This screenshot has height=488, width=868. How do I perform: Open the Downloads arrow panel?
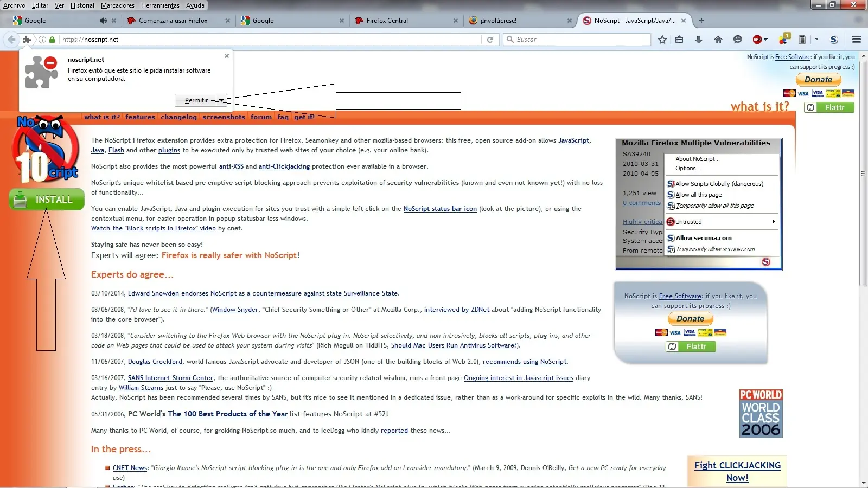tap(699, 40)
